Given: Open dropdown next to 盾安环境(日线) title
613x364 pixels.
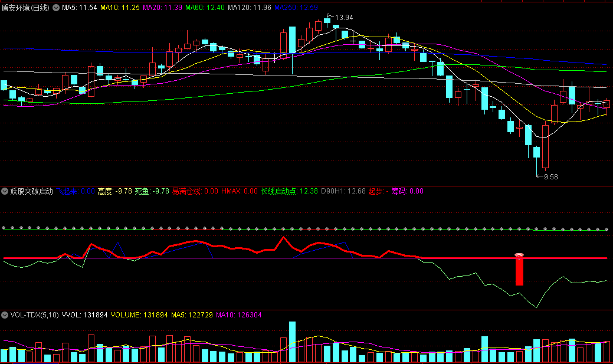Looking at the screenshot, I should click(56, 8).
